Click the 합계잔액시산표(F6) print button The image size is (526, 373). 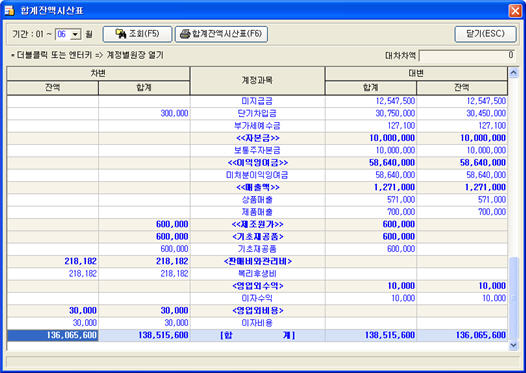(x=221, y=34)
